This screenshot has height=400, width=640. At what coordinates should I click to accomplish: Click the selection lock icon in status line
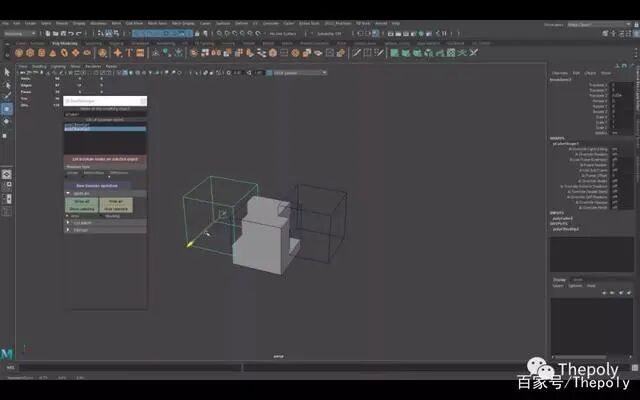point(197,33)
